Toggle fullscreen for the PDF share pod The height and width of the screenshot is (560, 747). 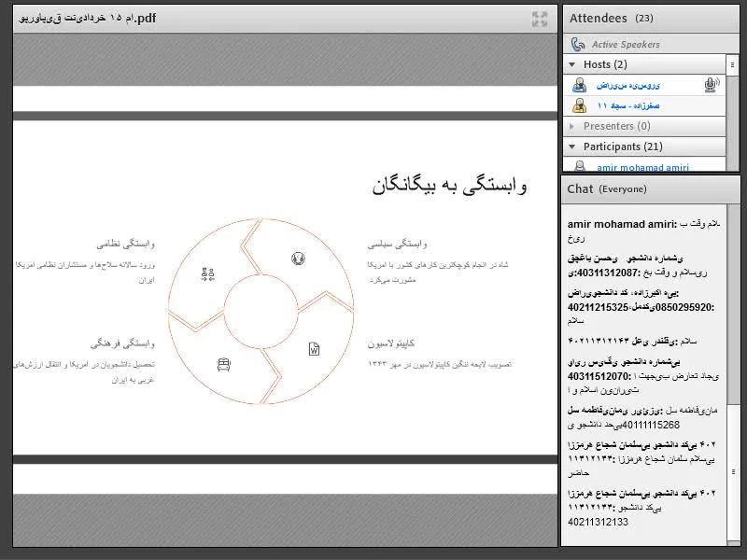tap(540, 18)
